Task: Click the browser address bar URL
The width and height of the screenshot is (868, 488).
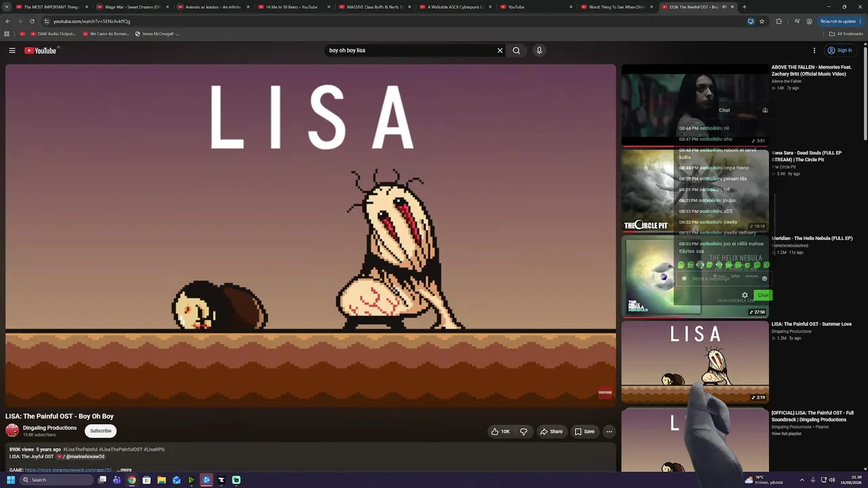Action: point(92,21)
